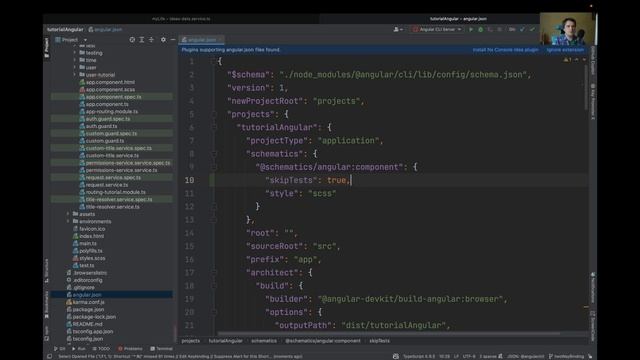Click skipTests breadcrumb below editor
Image resolution: width=640 pixels, height=360 pixels.
[380, 341]
